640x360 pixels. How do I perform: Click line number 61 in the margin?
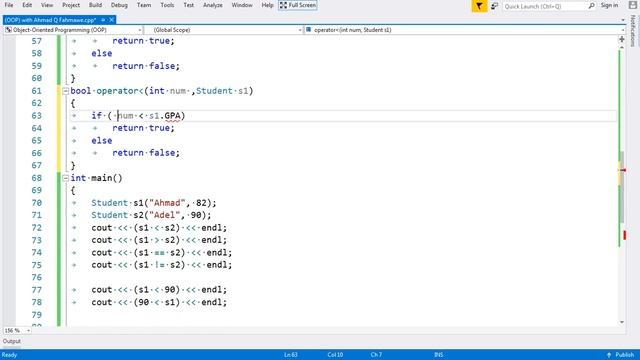point(37,91)
